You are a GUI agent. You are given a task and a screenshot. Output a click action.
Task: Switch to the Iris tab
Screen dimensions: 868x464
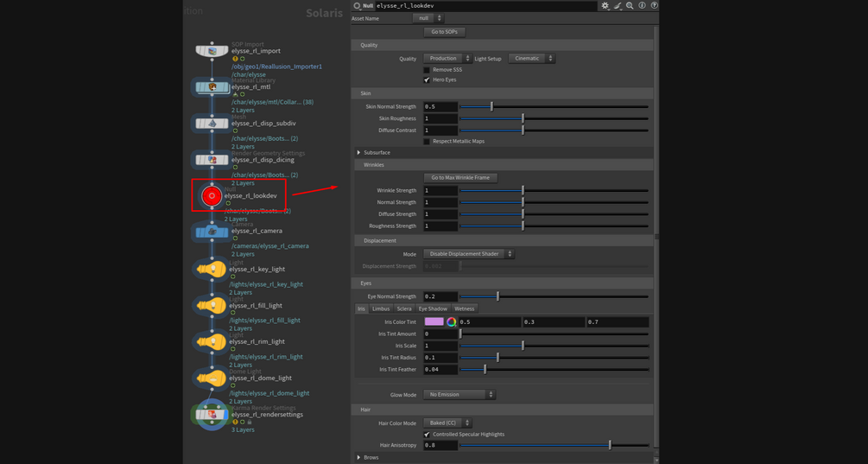(x=362, y=308)
